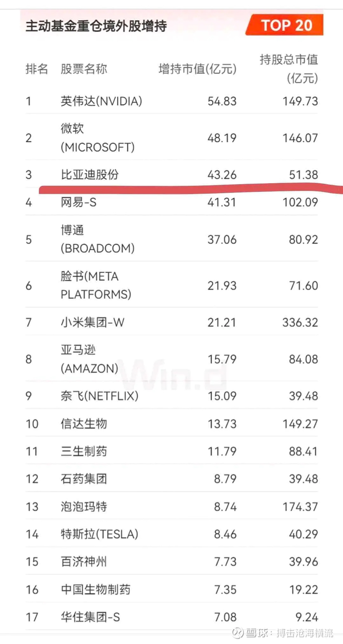Select the 排名 column header
Viewport: 343px width, 644px height.
[37, 69]
